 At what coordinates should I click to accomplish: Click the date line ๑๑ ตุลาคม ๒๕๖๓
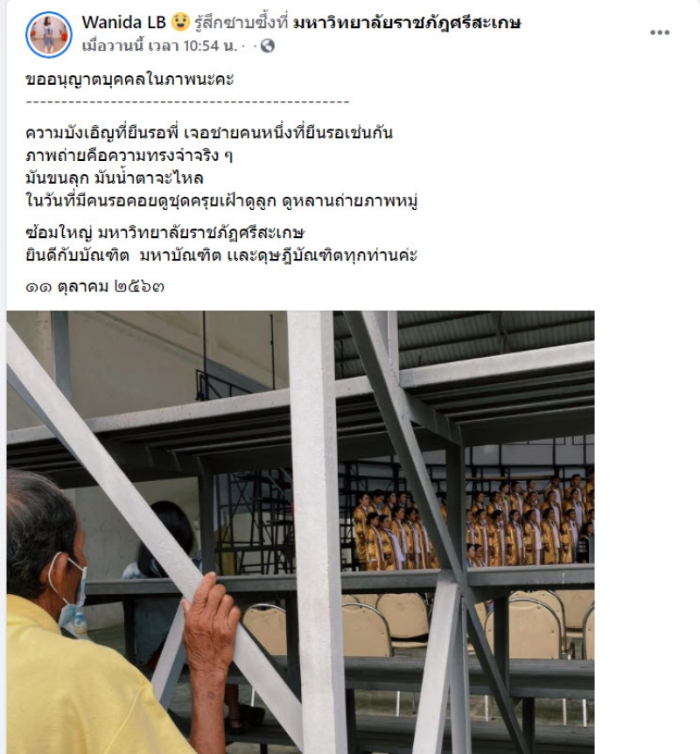point(95,287)
